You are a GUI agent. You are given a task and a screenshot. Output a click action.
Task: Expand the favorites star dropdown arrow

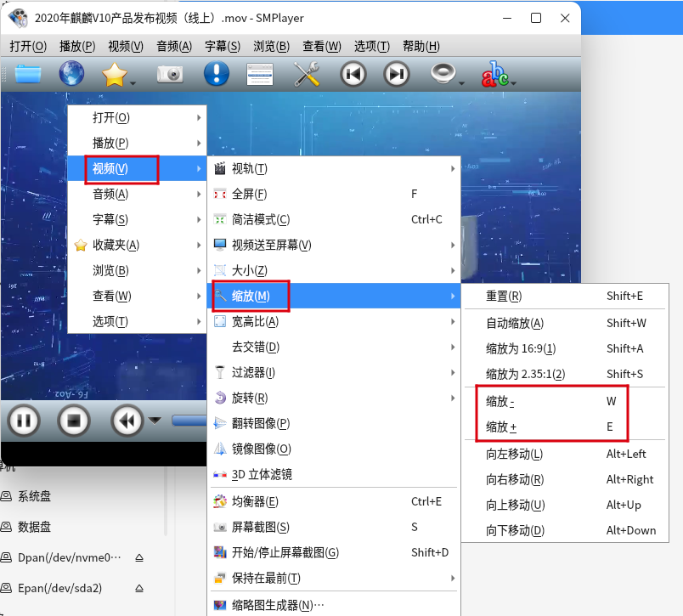(x=133, y=83)
